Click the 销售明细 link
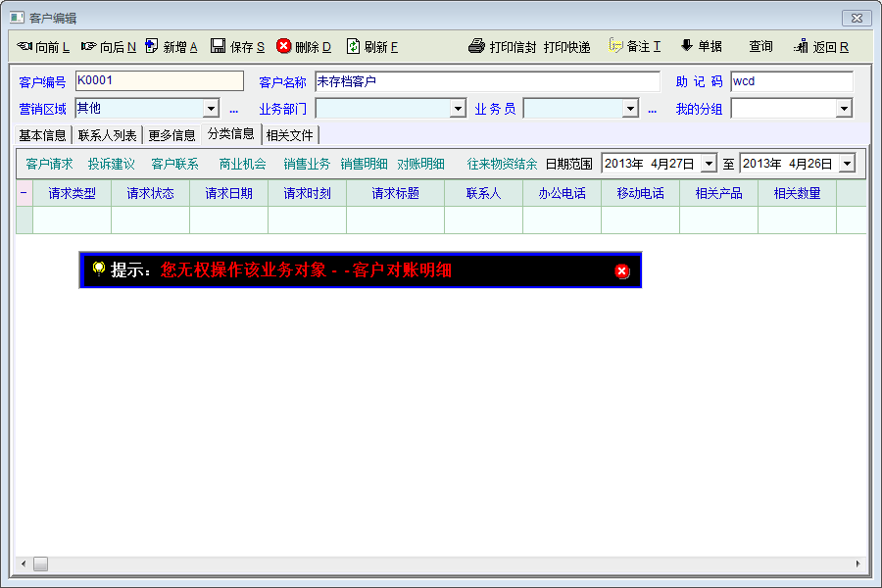The height and width of the screenshot is (588, 882). pyautogui.click(x=364, y=164)
